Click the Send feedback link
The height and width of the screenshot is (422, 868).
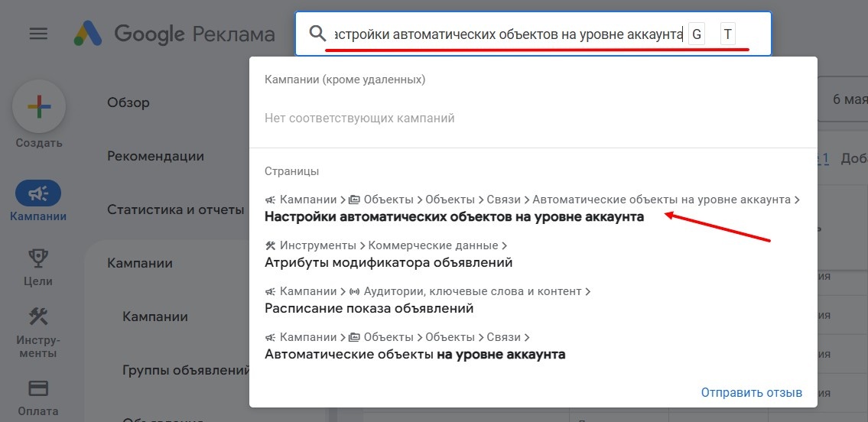[x=751, y=392]
